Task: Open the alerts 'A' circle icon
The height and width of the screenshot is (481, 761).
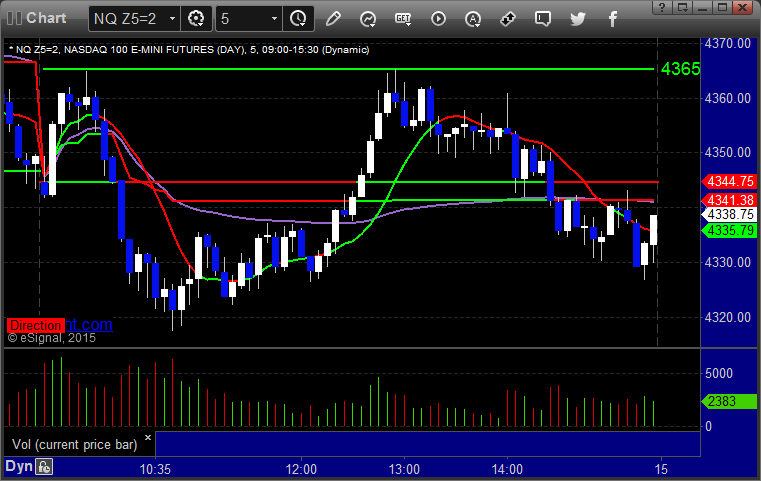Action: tap(473, 19)
